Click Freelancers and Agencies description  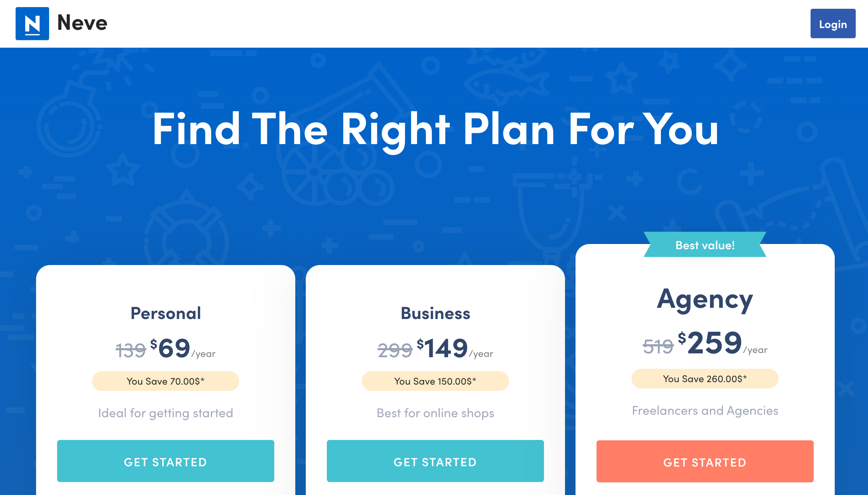705,411
